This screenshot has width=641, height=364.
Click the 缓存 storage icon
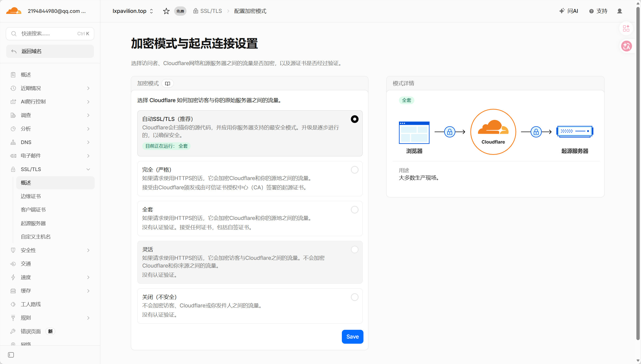pyautogui.click(x=13, y=291)
